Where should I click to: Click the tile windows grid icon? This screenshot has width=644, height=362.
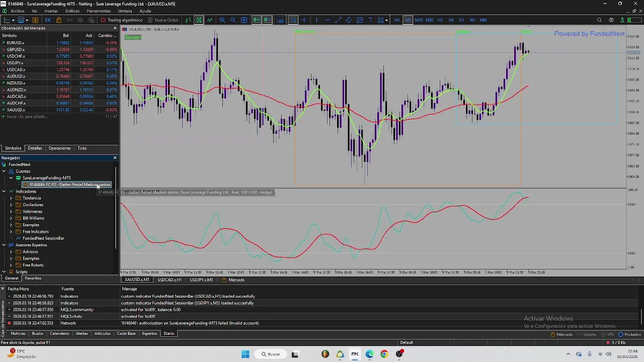244,20
